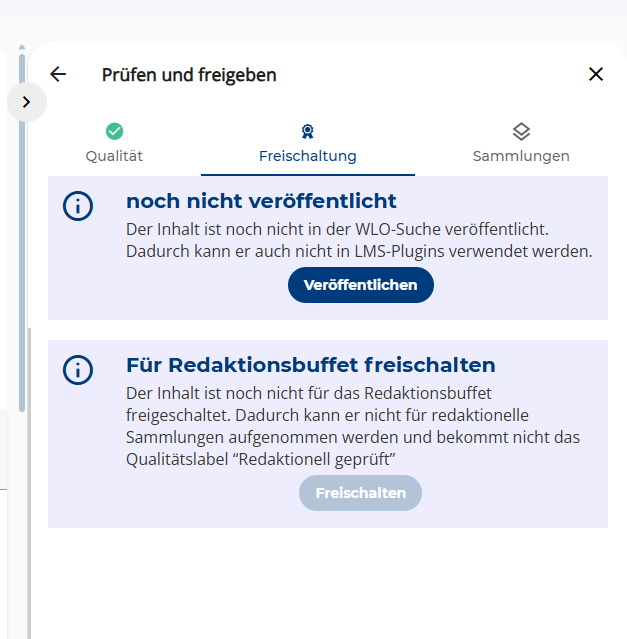Viewport: 627px width, 639px height.
Task: Click the heading "noch nicht veröffentlicht"
Action: point(261,201)
